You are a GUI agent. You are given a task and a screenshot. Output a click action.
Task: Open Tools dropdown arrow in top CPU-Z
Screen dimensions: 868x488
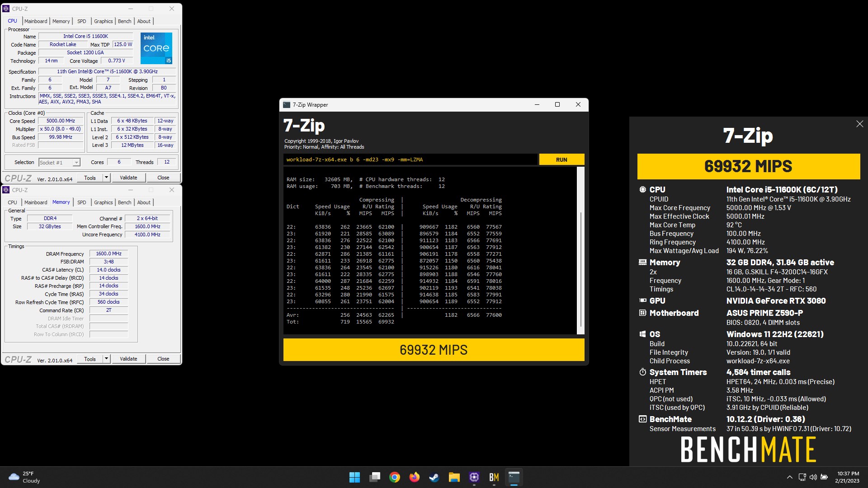click(x=106, y=178)
